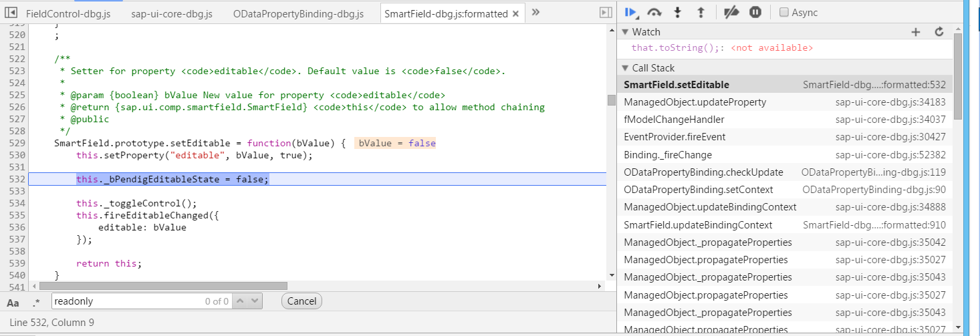Show more tabs via double chevron

point(535,12)
